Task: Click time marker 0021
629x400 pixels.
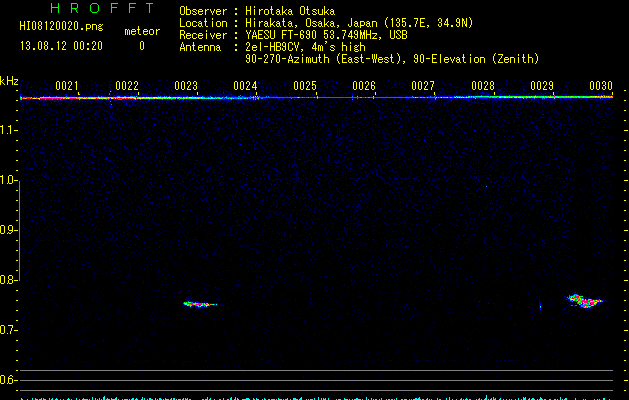Action: 67,86
